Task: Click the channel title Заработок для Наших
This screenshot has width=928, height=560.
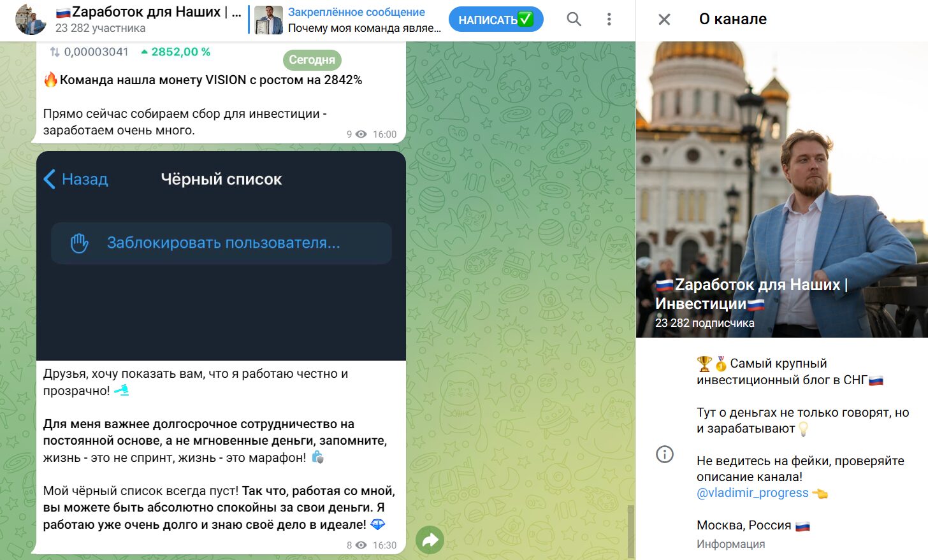Action: 148,11
